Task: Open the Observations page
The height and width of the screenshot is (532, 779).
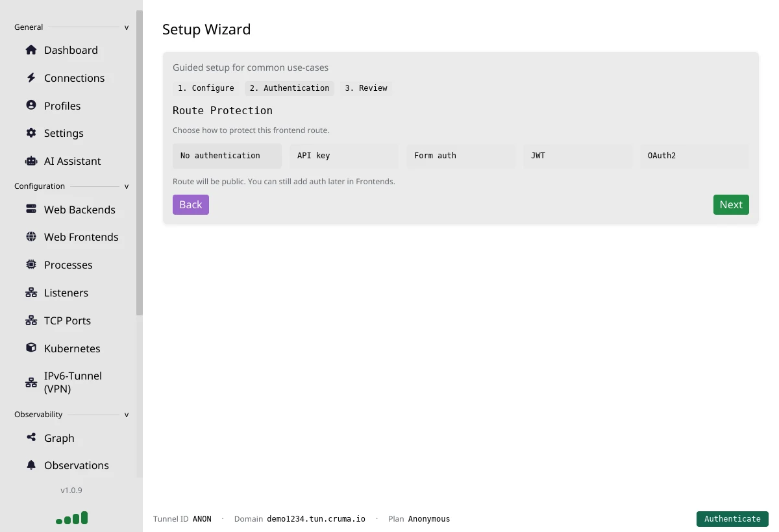Action: tap(77, 465)
